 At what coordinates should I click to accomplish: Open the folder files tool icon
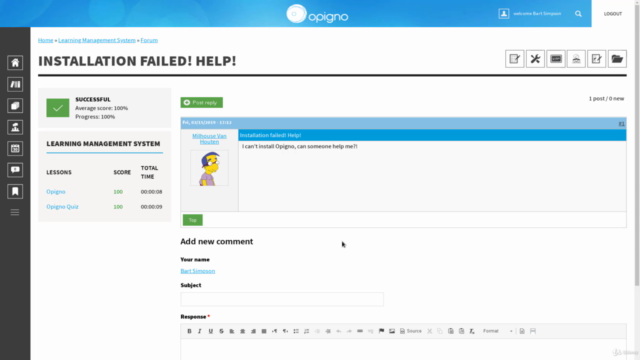(617, 59)
